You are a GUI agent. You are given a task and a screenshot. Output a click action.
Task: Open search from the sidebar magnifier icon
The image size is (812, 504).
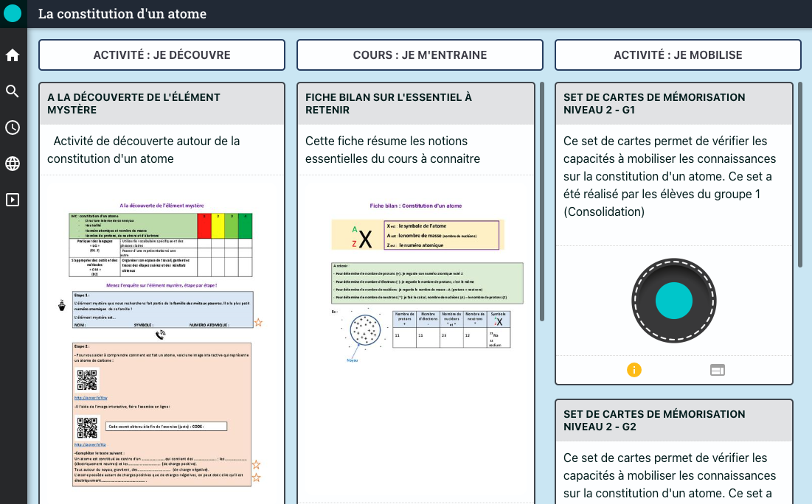tap(13, 91)
